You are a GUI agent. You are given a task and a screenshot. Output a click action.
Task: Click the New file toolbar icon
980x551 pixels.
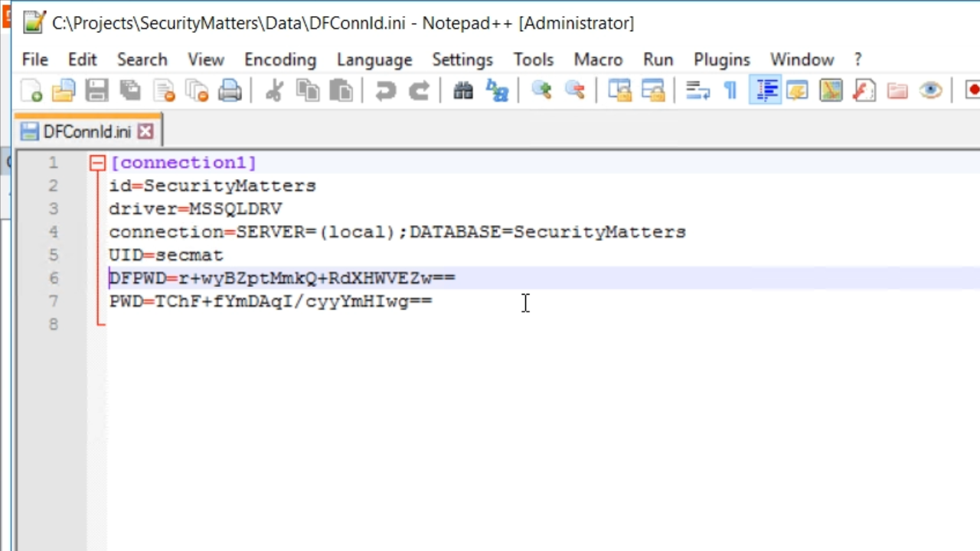point(31,91)
